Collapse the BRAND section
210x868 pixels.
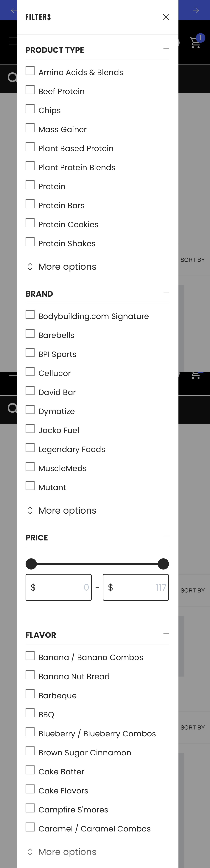pyautogui.click(x=166, y=292)
